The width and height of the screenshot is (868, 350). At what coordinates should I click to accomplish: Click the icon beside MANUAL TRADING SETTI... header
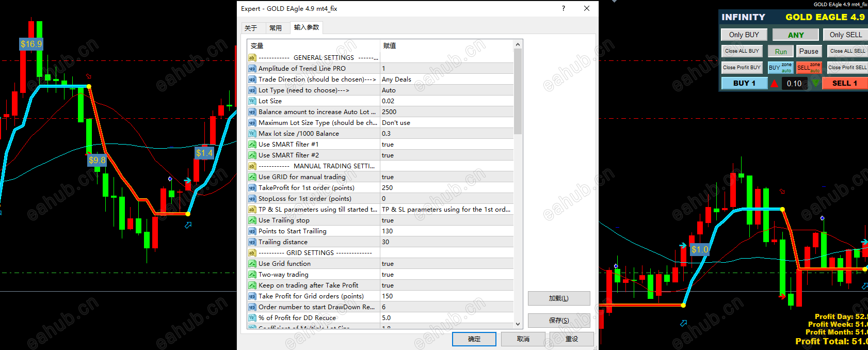(252, 166)
